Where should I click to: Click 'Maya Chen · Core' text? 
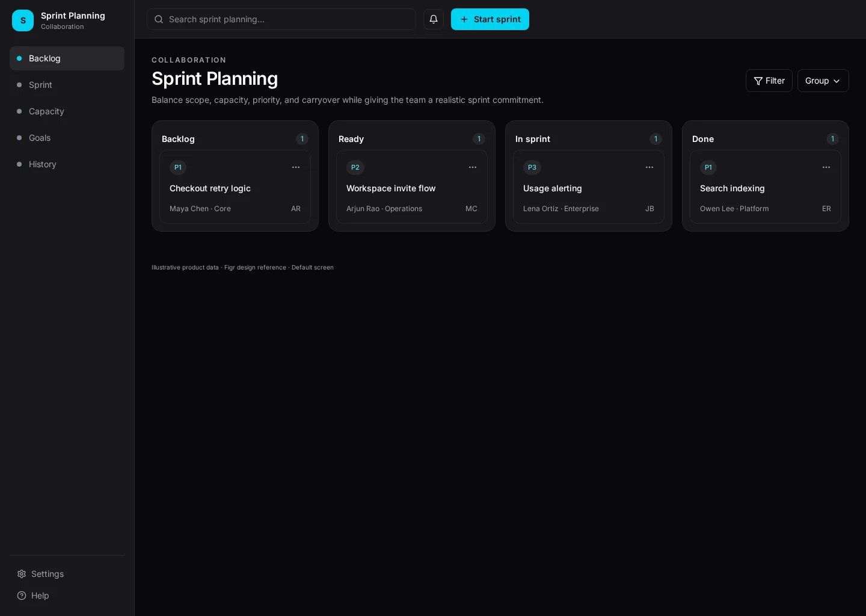click(200, 209)
